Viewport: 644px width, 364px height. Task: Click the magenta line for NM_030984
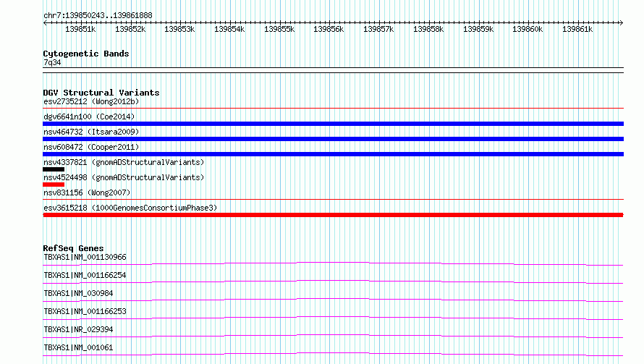click(x=333, y=300)
